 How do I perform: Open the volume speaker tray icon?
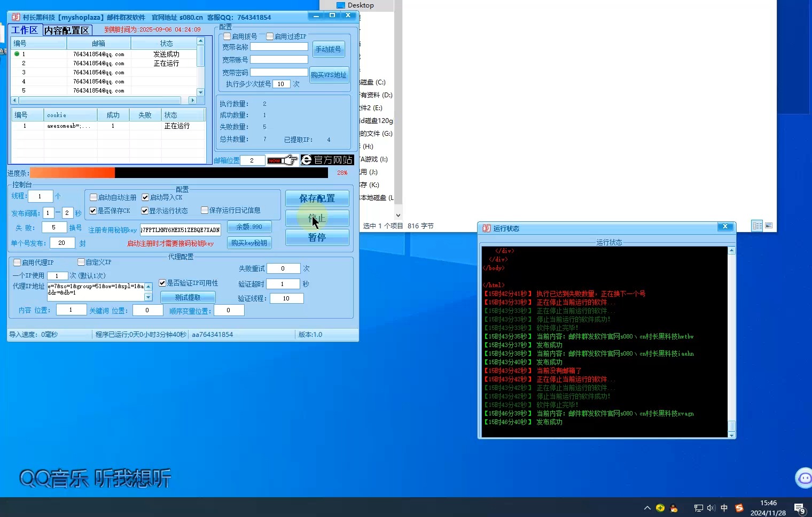click(x=711, y=508)
